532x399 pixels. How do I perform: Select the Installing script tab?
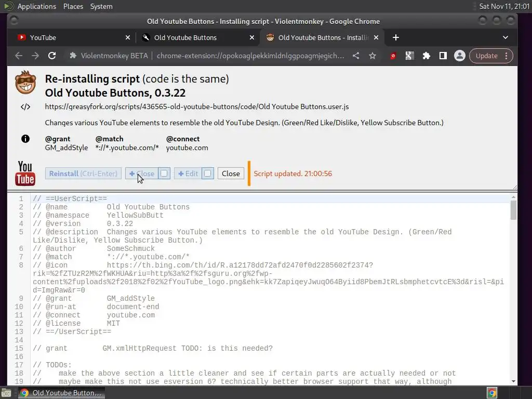tap(322, 37)
